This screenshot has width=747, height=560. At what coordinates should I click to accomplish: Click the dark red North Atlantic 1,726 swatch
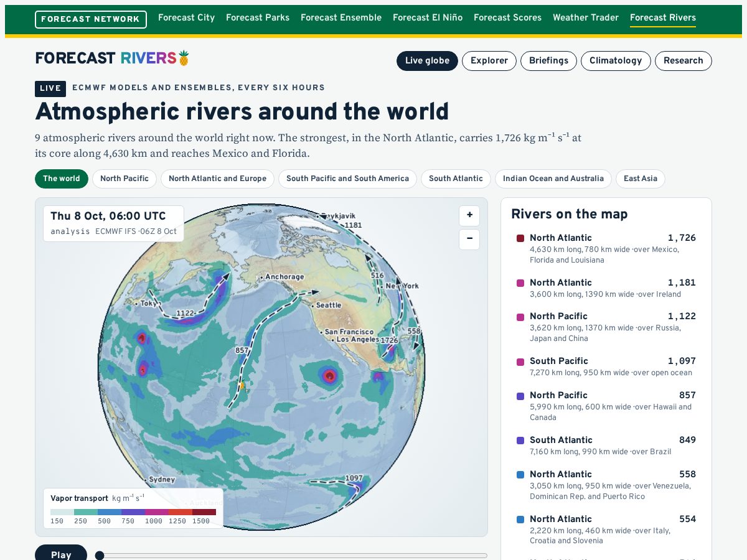point(520,238)
